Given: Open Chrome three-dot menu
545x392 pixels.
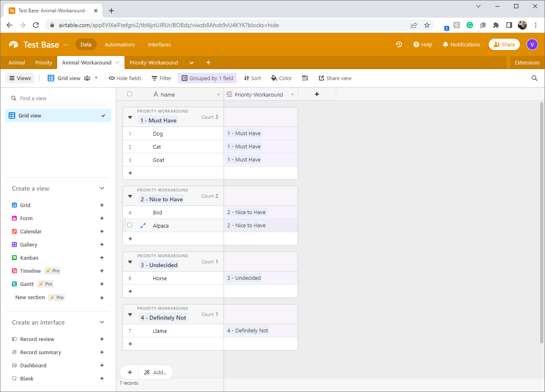Looking at the screenshot, I should point(536,25).
